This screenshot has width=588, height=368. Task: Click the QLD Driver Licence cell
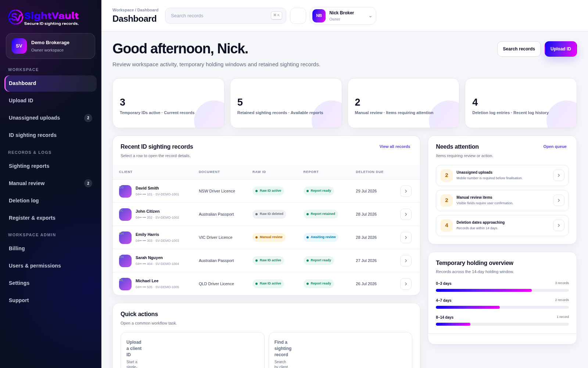[216, 284]
